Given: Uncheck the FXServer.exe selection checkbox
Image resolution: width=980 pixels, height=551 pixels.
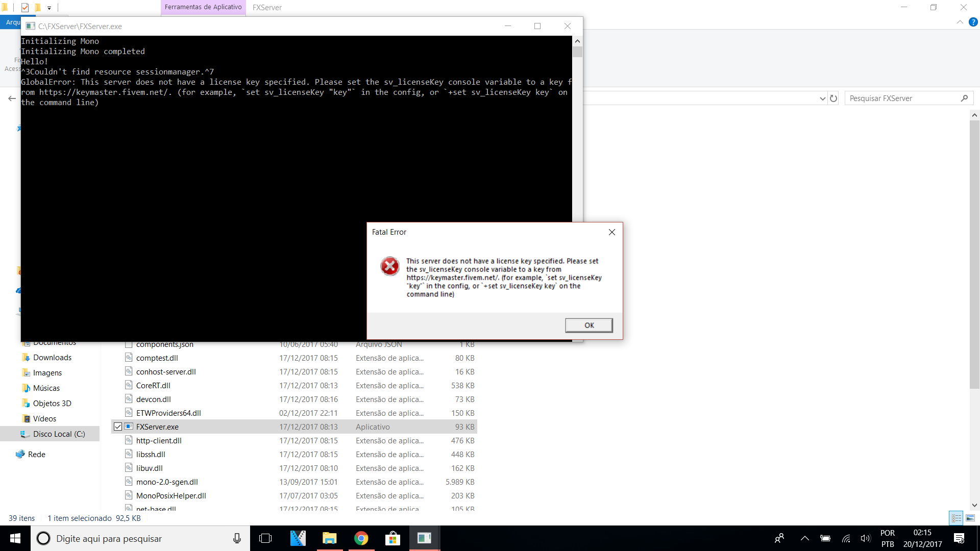Looking at the screenshot, I should click(118, 427).
